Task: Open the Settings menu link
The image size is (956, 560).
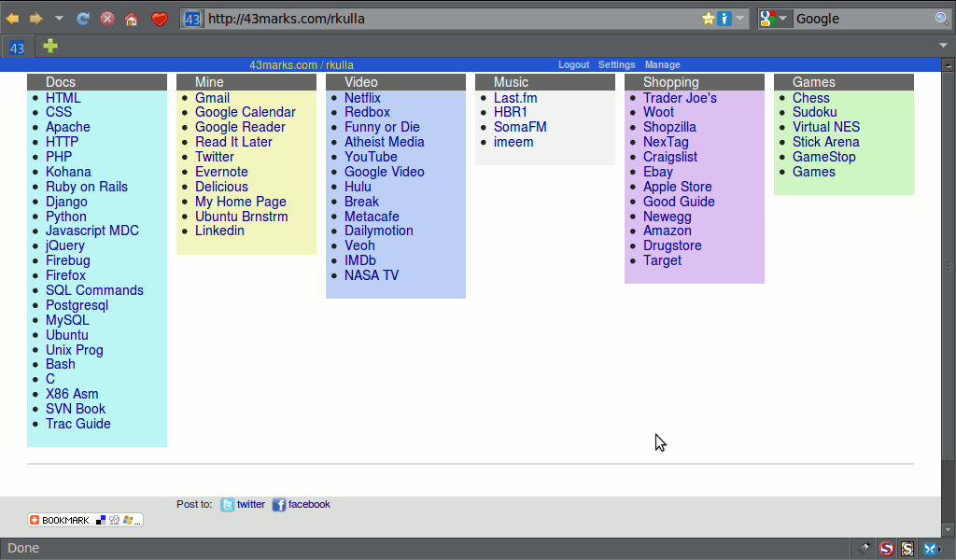Action: tap(616, 64)
